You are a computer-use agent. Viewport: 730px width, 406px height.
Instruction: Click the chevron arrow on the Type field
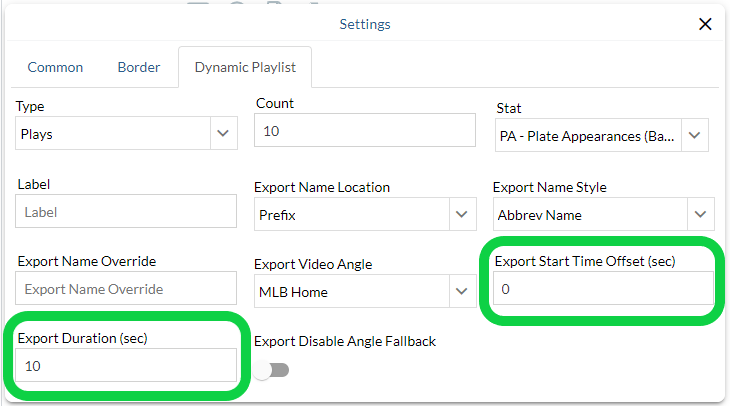(223, 134)
